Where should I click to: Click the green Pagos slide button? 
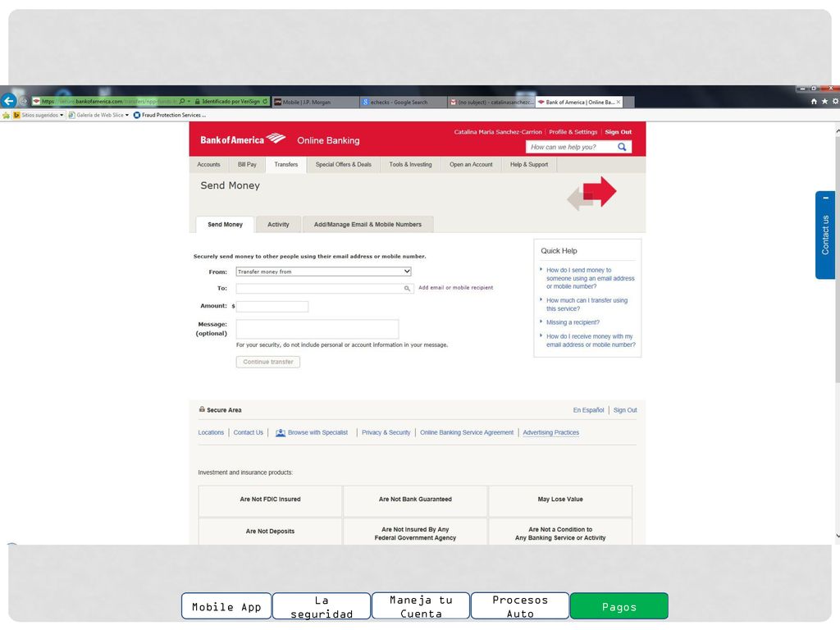pyautogui.click(x=619, y=606)
